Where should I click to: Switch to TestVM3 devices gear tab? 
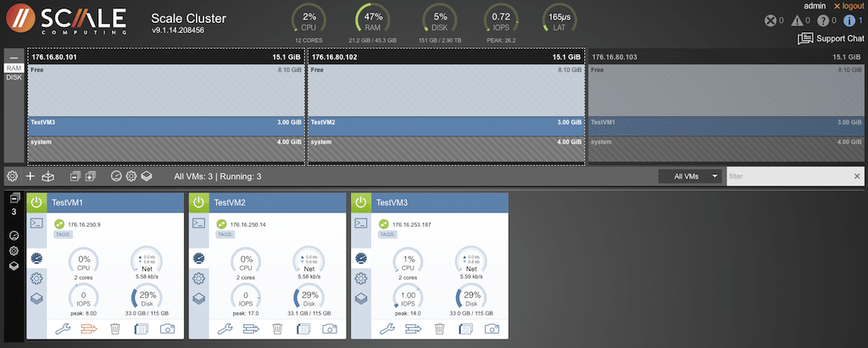(x=361, y=278)
